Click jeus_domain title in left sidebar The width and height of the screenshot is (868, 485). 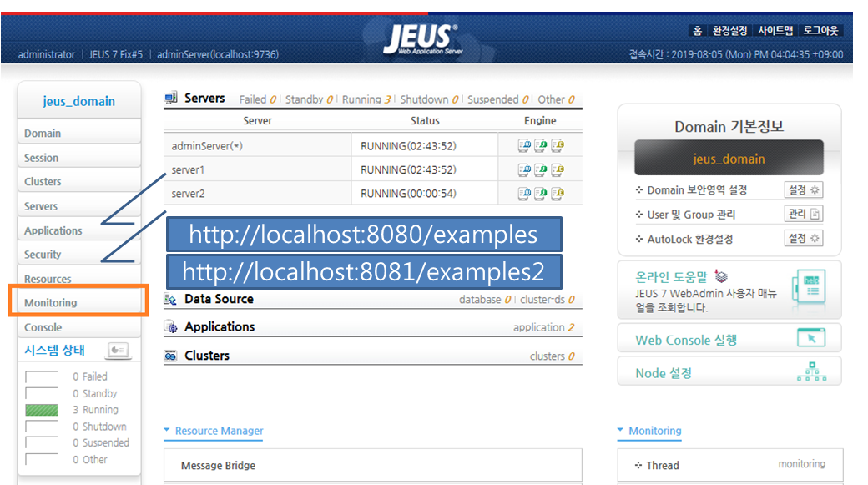click(x=79, y=101)
